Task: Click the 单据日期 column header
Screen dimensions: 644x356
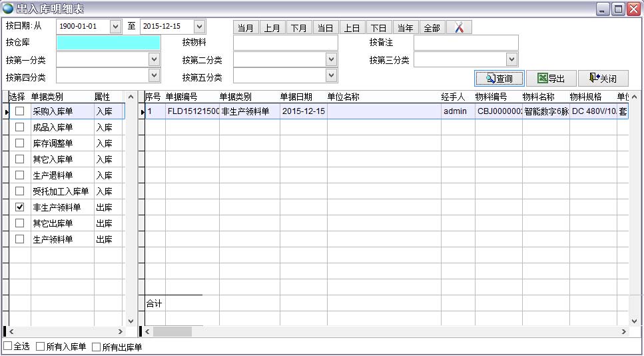Action: (296, 97)
